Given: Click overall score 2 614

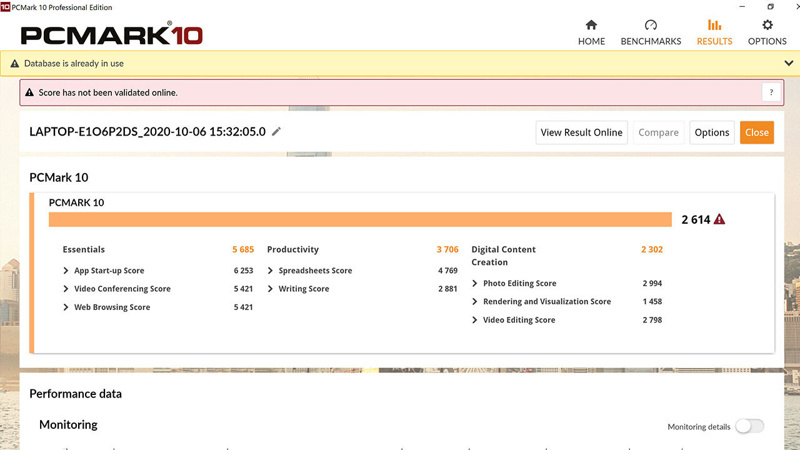Looking at the screenshot, I should [x=696, y=219].
